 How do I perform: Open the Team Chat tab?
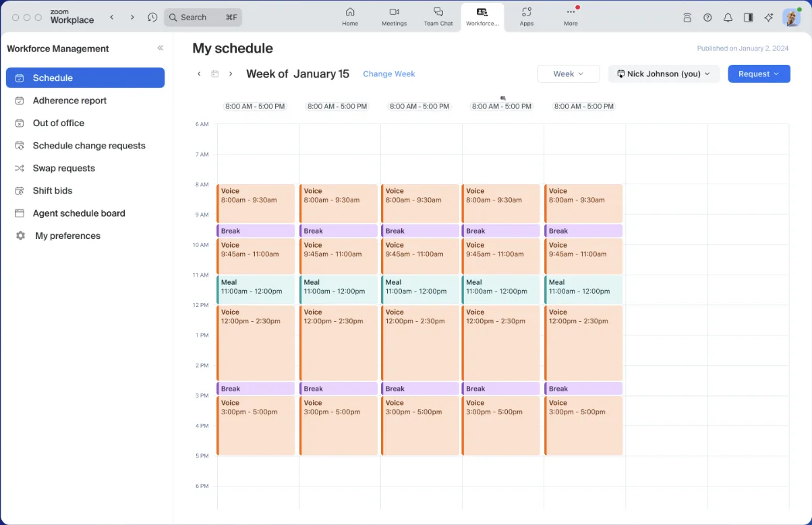tap(438, 18)
